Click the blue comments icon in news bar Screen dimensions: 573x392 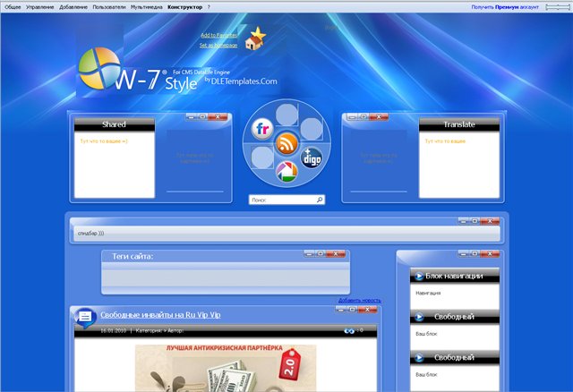(349, 331)
